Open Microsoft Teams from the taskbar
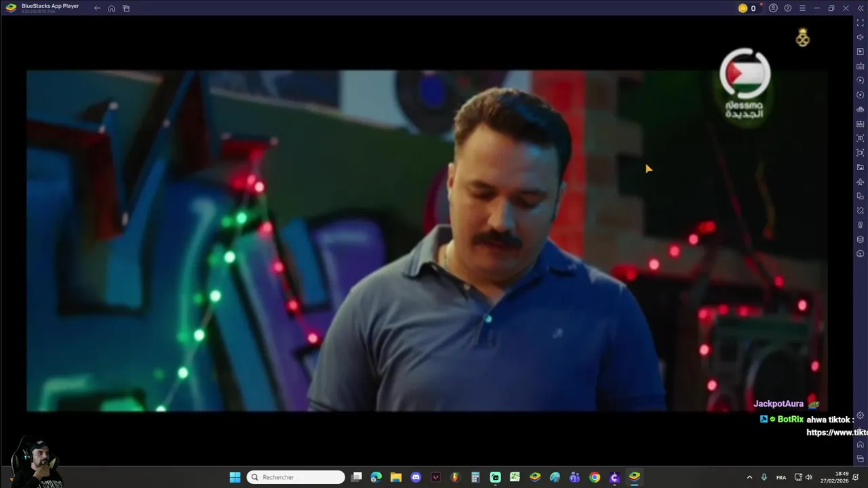The width and height of the screenshot is (868, 488). tap(575, 477)
